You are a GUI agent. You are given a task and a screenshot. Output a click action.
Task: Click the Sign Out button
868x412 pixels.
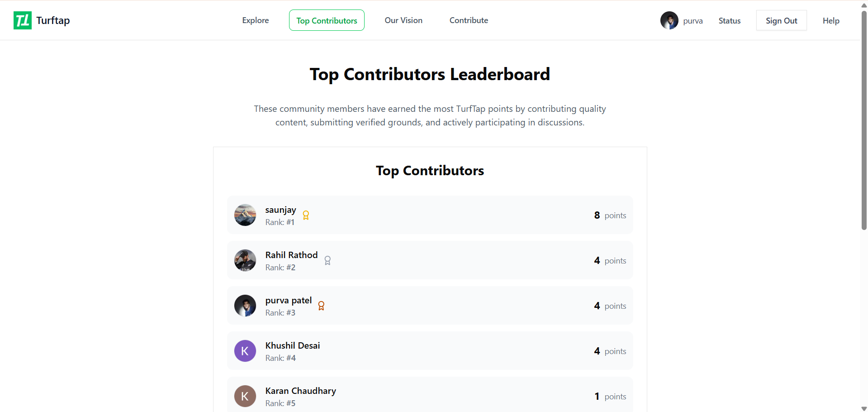pyautogui.click(x=781, y=20)
